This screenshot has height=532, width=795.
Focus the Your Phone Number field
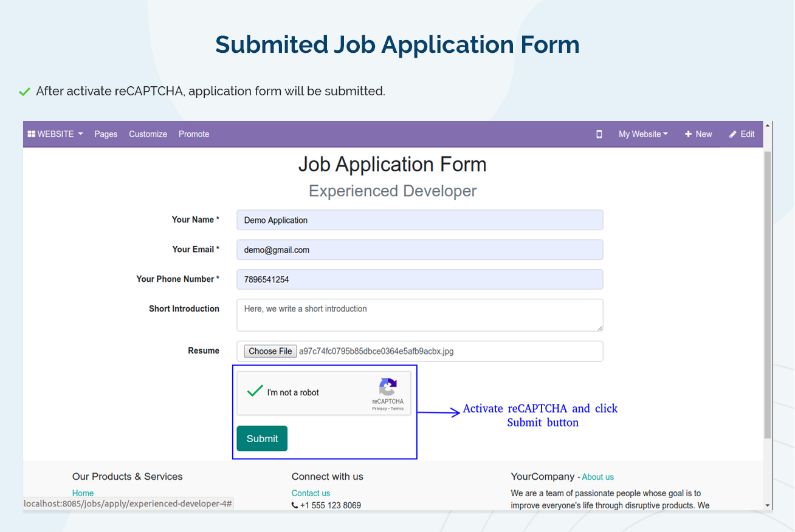(420, 279)
